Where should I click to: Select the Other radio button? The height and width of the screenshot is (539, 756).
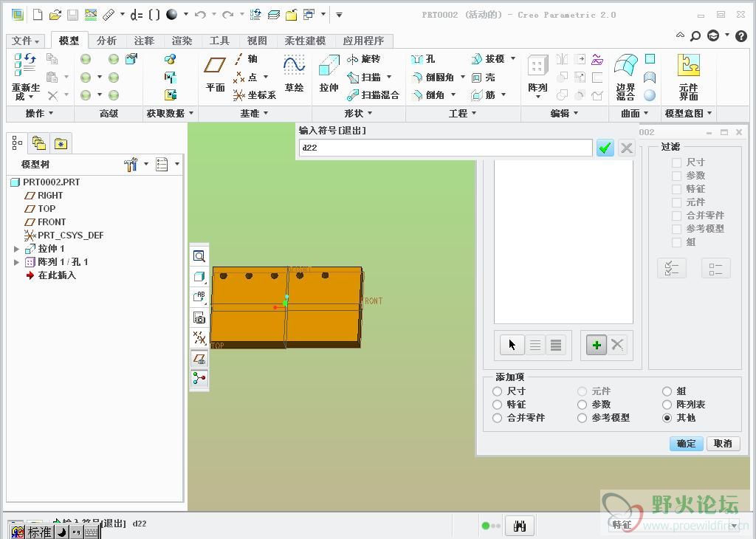[x=667, y=418]
